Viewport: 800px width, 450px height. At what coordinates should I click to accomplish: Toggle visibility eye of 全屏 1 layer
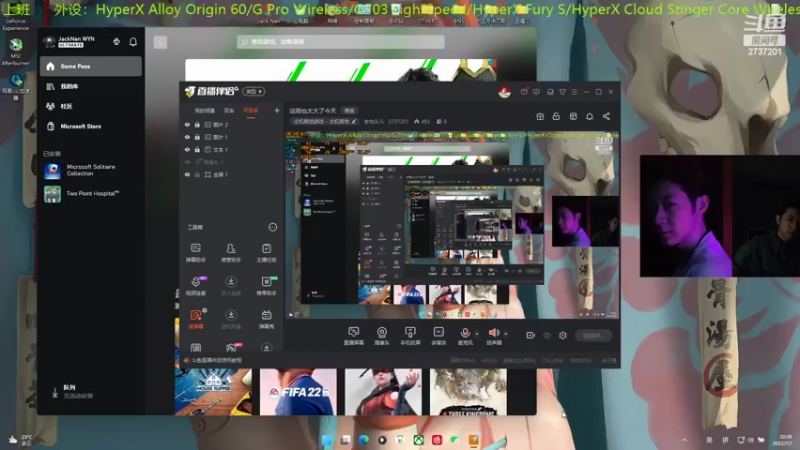[187, 174]
